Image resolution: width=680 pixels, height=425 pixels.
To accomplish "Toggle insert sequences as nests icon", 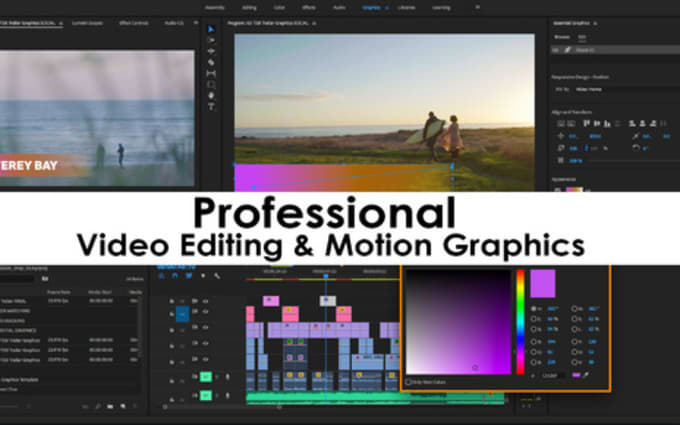I will pos(161,276).
